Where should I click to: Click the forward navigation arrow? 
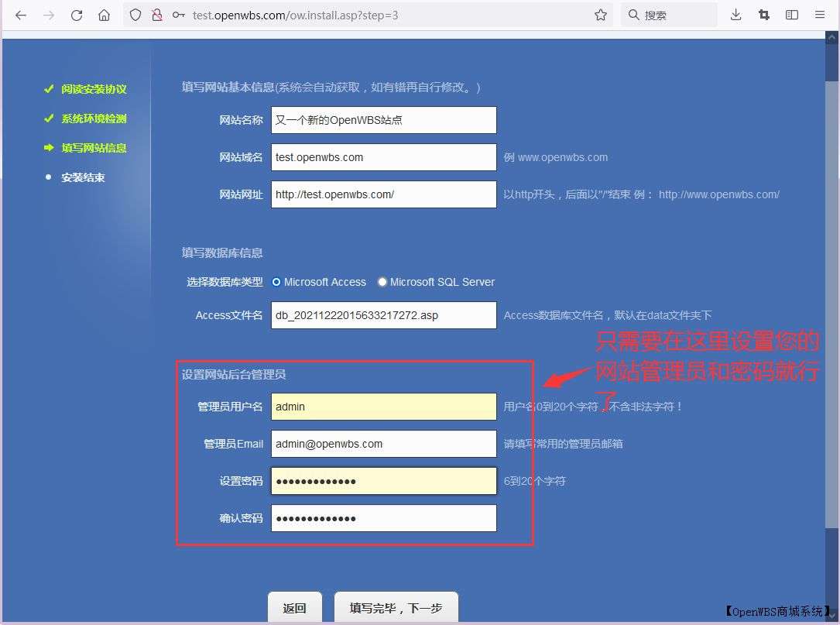[x=48, y=15]
